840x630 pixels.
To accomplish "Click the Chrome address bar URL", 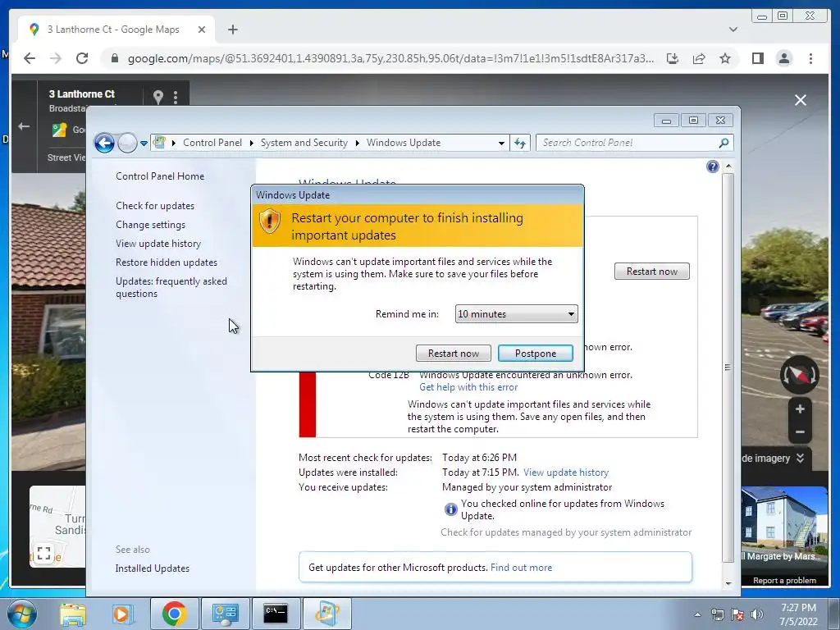I will (x=390, y=58).
